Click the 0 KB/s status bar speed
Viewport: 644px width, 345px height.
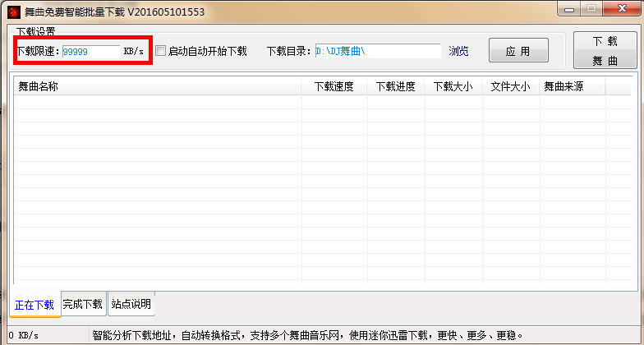(24, 335)
